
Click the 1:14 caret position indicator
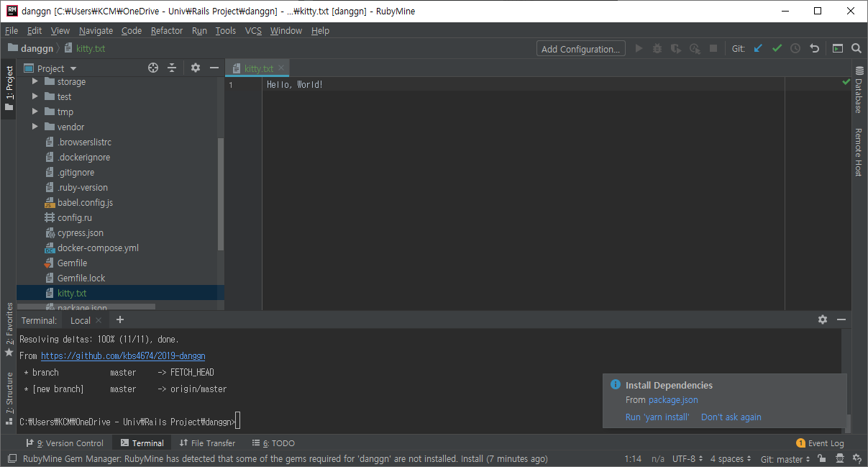(x=633, y=459)
